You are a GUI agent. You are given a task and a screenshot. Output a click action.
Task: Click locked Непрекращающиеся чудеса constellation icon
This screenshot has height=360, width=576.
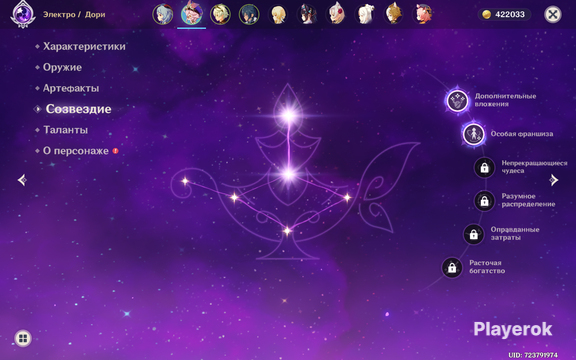(484, 168)
